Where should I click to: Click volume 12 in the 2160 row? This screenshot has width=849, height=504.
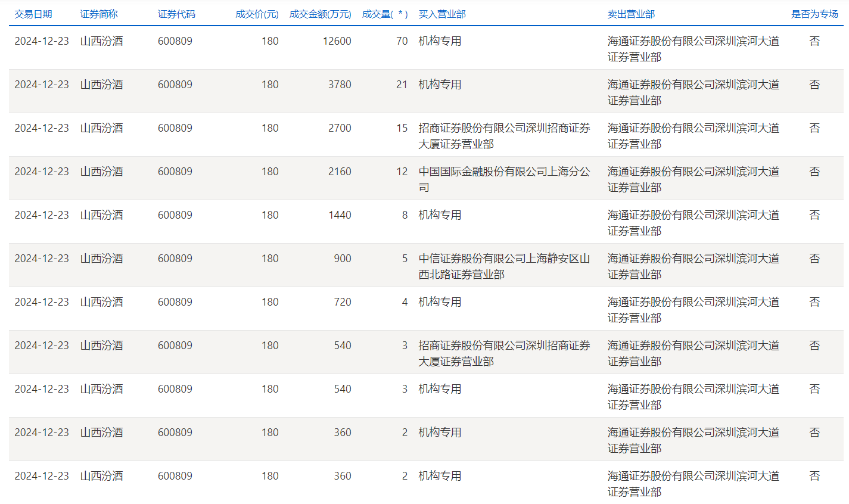coord(402,172)
